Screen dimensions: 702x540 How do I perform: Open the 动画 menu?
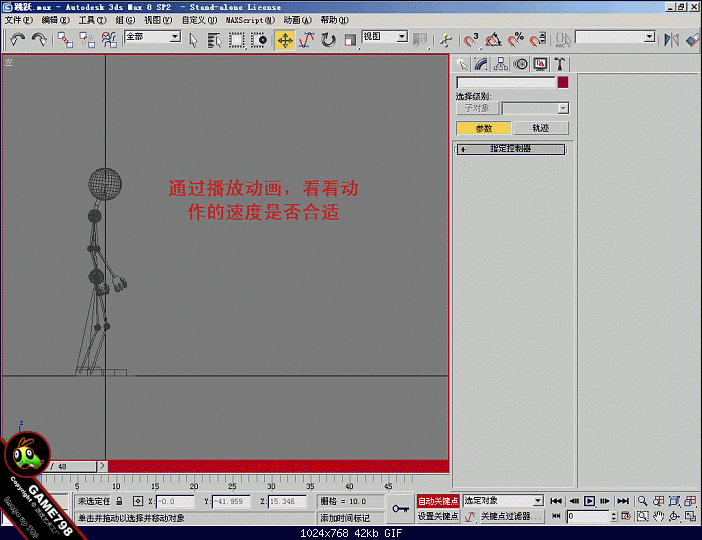(298, 20)
